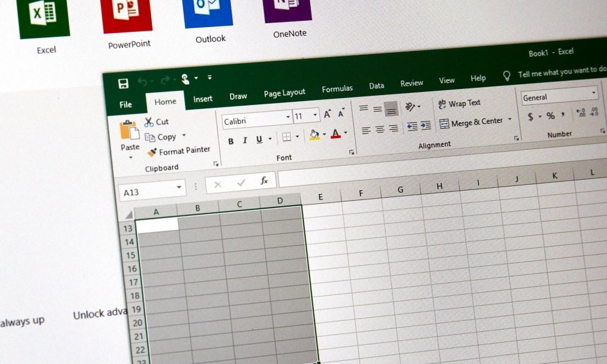
Task: Toggle Touch/Mouse mode icon
Action: click(186, 79)
